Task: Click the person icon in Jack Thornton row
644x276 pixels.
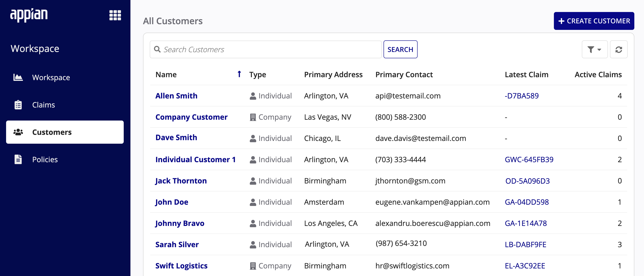Action: tap(253, 181)
